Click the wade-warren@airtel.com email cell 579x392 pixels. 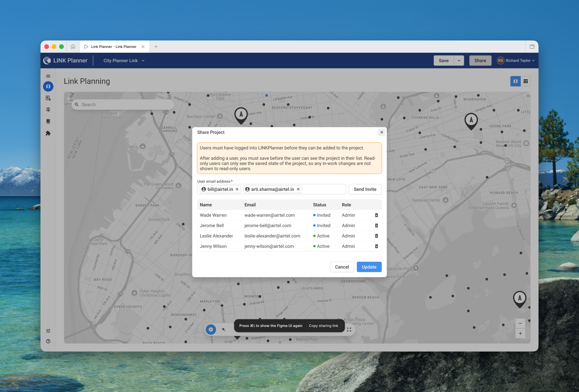click(269, 215)
